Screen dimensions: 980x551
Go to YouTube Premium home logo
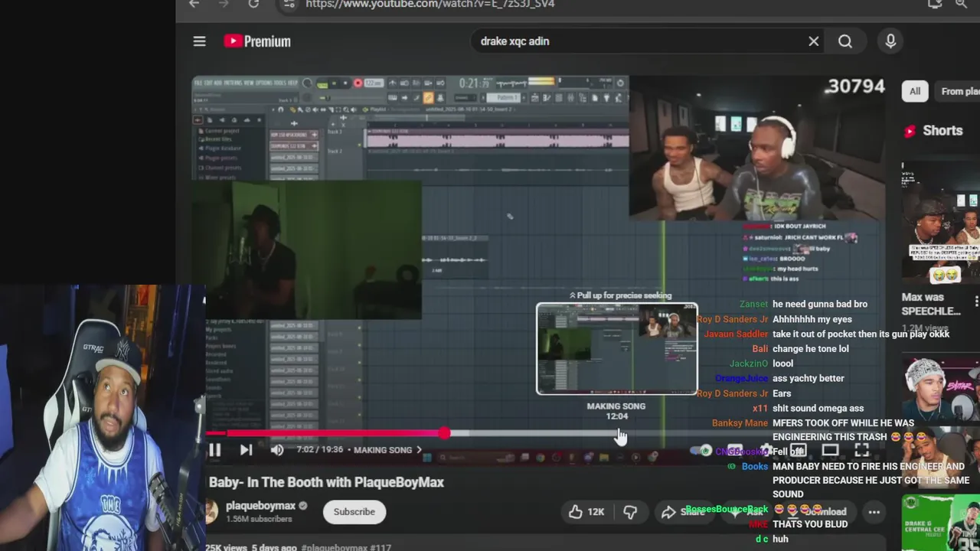click(x=257, y=41)
